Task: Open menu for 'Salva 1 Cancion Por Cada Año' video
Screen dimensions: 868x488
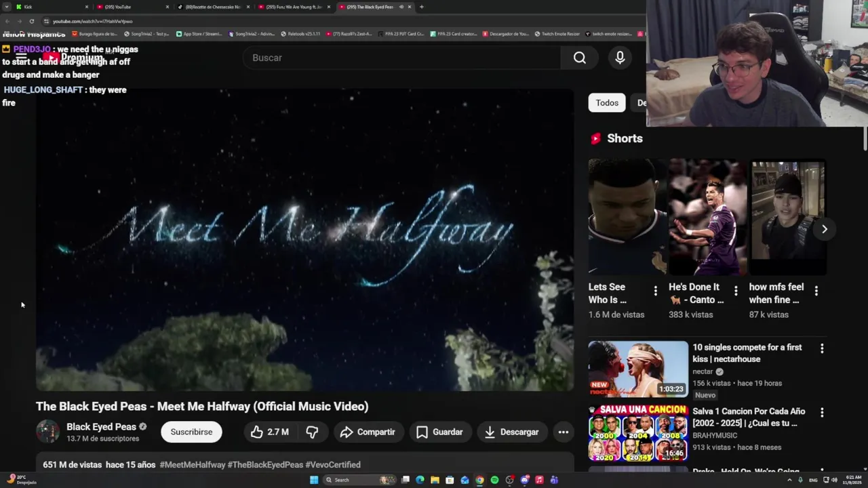Action: click(x=822, y=412)
